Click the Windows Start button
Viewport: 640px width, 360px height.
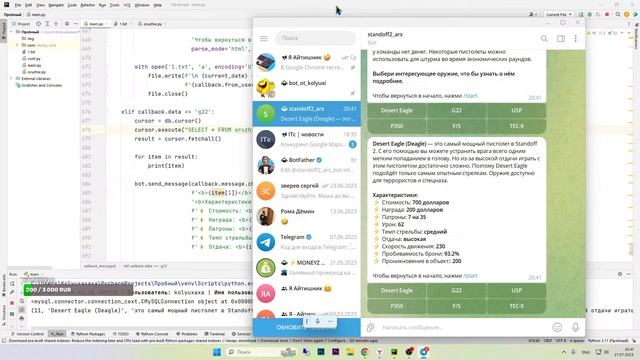(217, 352)
